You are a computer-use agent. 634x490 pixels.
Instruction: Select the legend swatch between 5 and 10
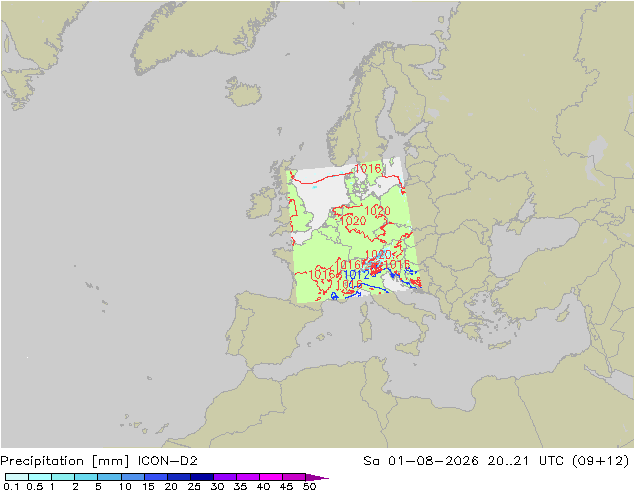[109, 477]
